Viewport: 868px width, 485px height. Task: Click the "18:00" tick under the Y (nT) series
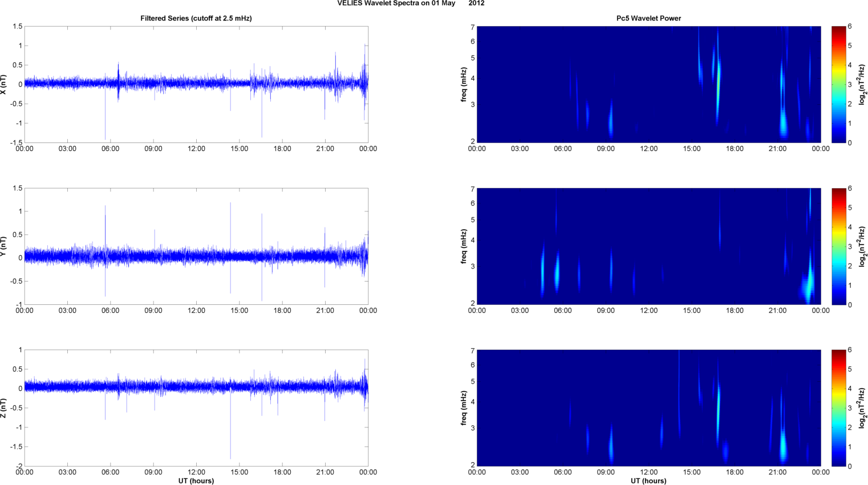pyautogui.click(x=282, y=311)
